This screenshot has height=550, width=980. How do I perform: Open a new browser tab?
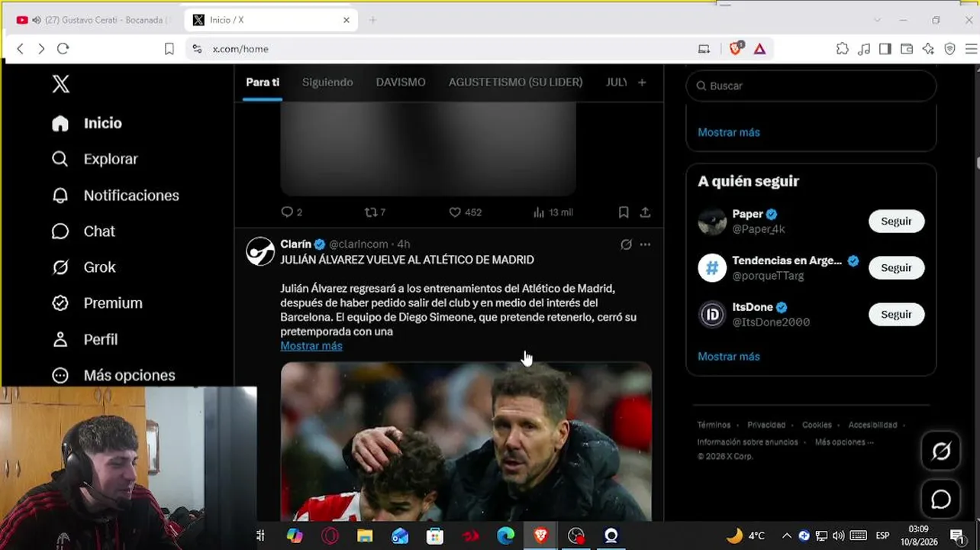click(372, 20)
